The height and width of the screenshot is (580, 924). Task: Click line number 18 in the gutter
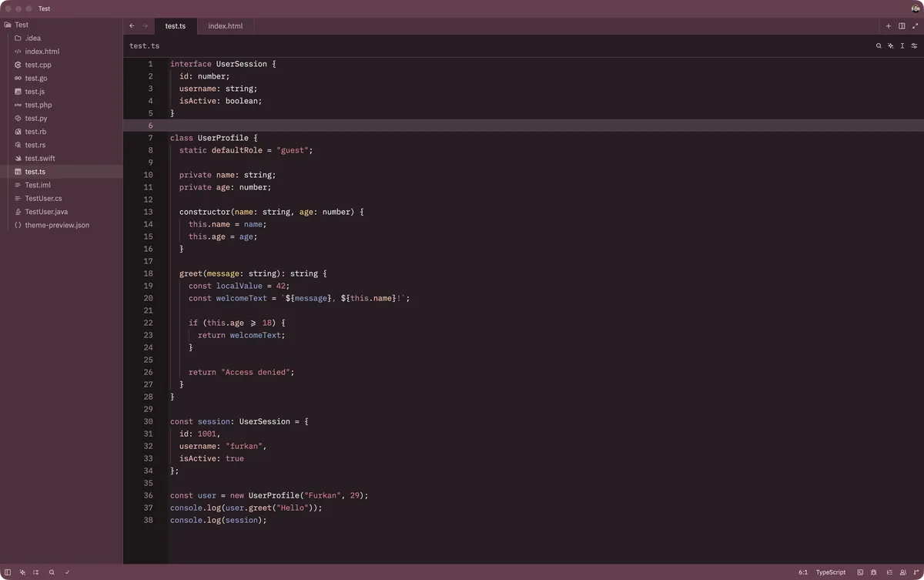[x=148, y=273]
